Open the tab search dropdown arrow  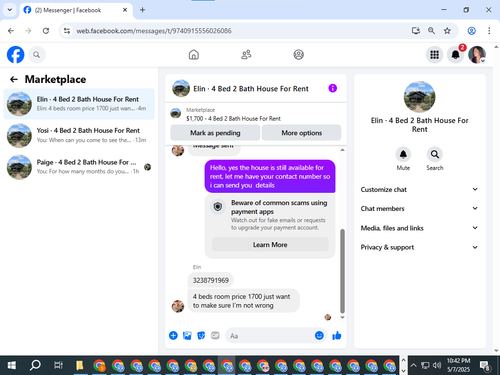click(10, 10)
